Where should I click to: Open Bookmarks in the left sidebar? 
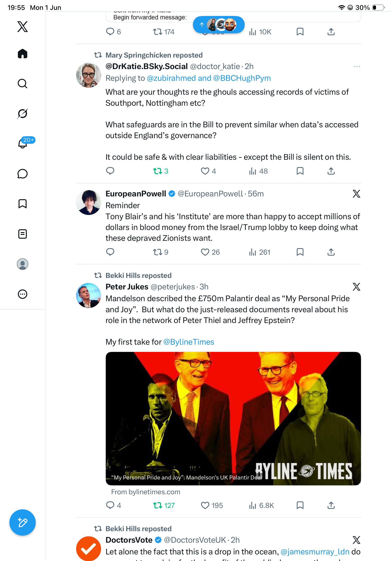(23, 204)
